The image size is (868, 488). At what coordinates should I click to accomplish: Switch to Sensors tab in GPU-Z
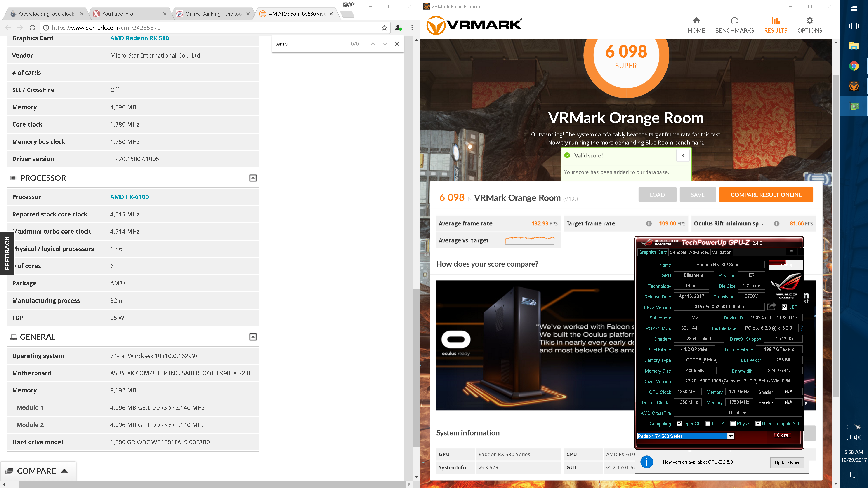[678, 252]
